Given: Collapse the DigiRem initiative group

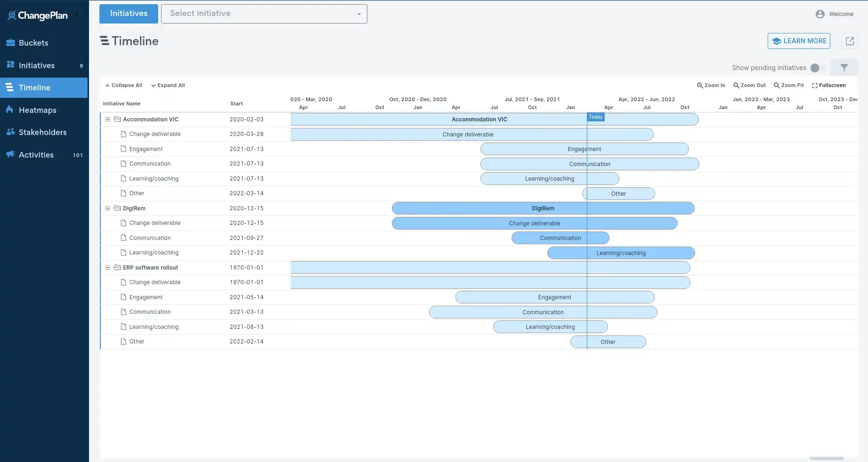Looking at the screenshot, I should (x=107, y=208).
